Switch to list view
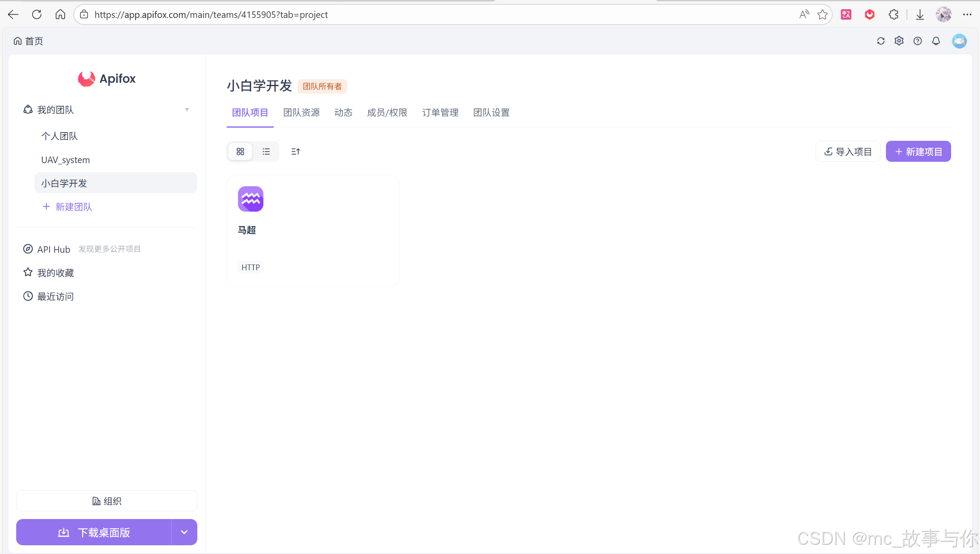 tap(266, 152)
